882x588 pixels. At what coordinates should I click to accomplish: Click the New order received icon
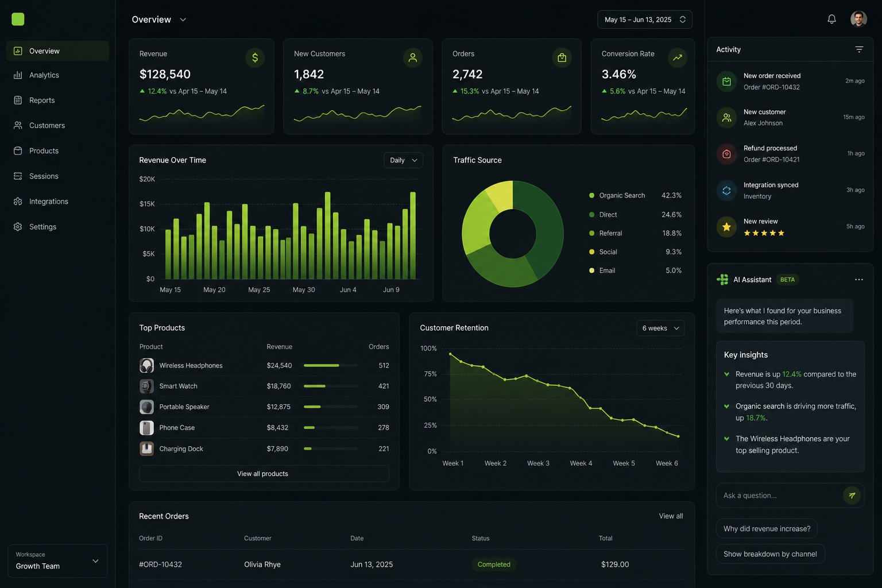tap(726, 82)
